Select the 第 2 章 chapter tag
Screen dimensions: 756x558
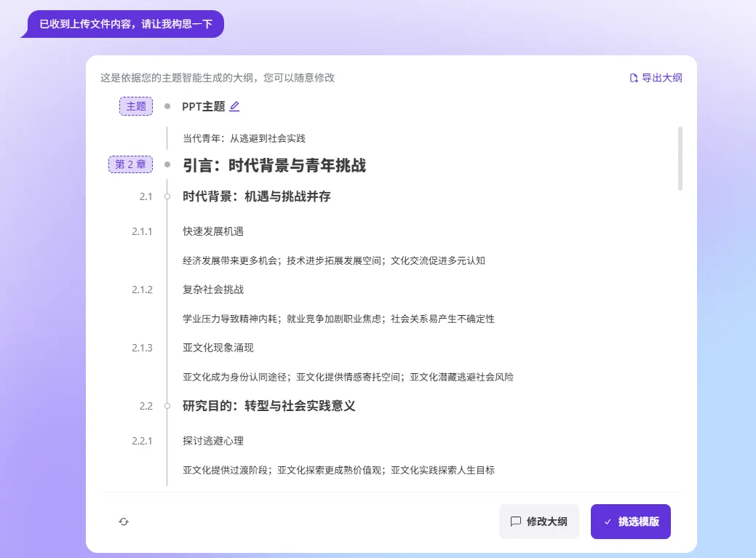coord(131,165)
